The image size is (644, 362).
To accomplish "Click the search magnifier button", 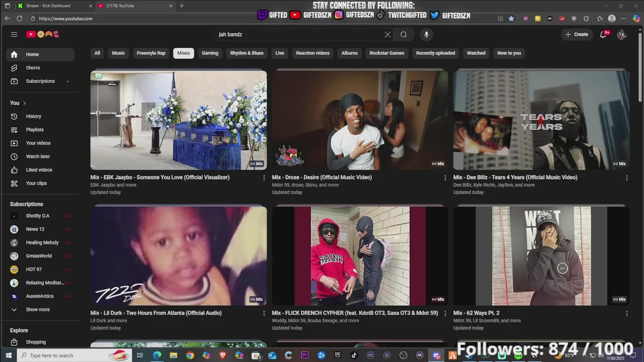I will (404, 35).
